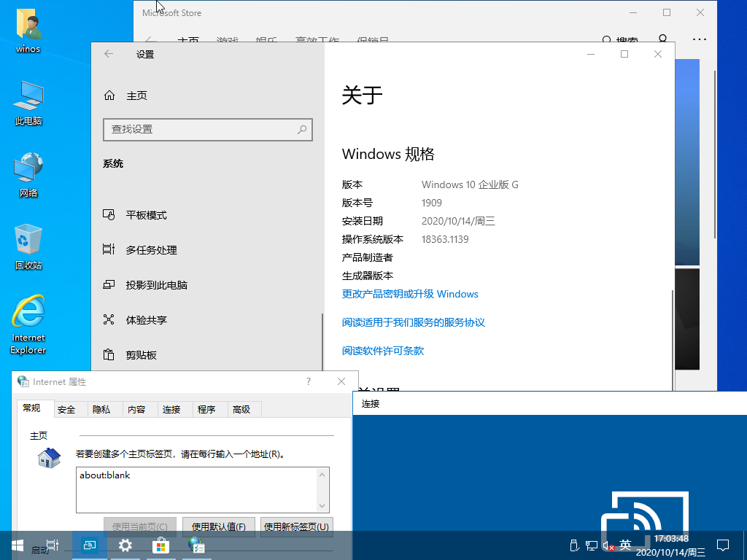Close the Internet 属性 dialog
The image size is (747, 560).
click(341, 381)
